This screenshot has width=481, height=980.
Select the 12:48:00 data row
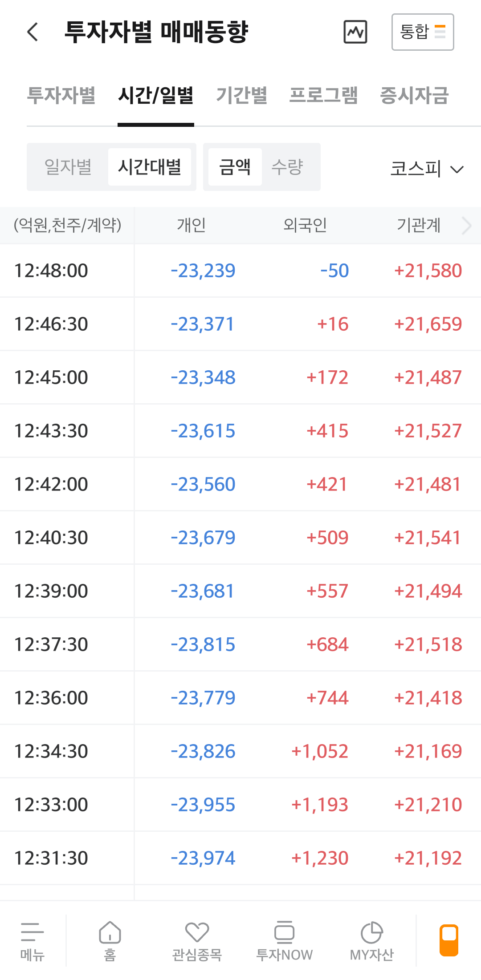[x=240, y=271]
